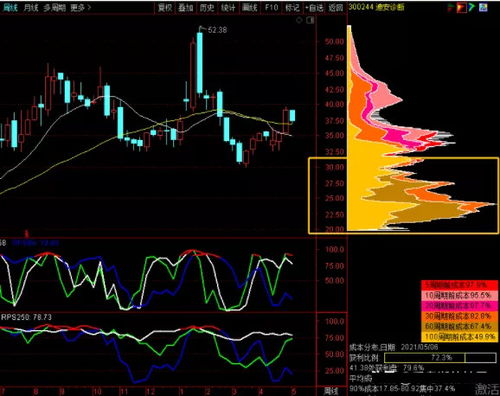Click the 52.38 high price flag marker
The image size is (500, 396).
pyautogui.click(x=213, y=30)
